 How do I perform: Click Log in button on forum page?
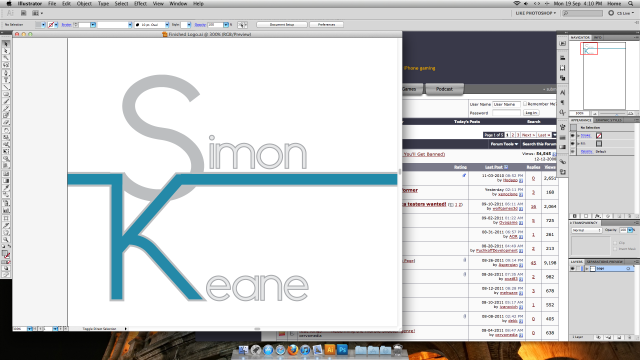531,113
